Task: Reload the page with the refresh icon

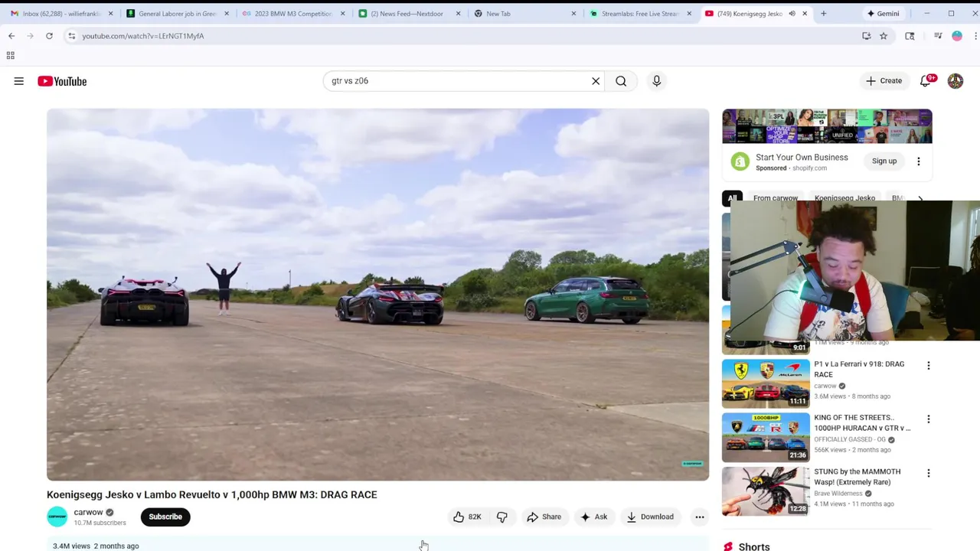Action: [49, 36]
